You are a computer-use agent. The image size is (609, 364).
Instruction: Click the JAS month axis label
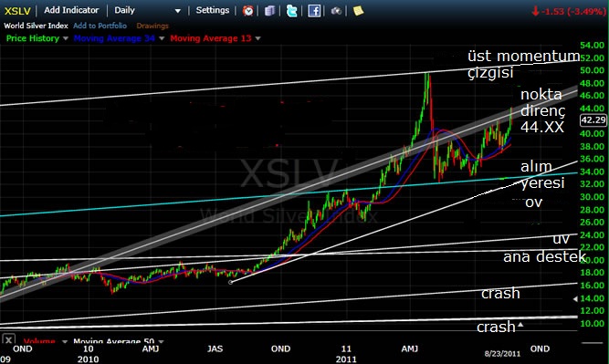[x=215, y=348]
